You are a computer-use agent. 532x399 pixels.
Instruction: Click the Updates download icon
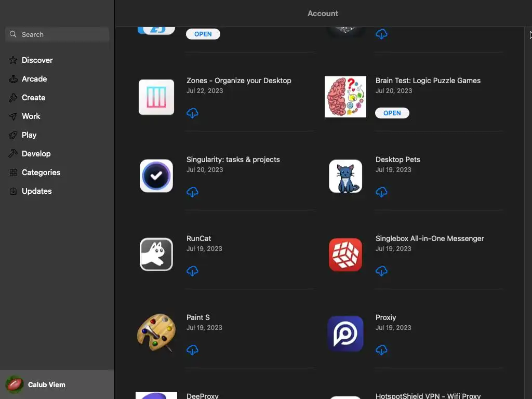pyautogui.click(x=13, y=191)
